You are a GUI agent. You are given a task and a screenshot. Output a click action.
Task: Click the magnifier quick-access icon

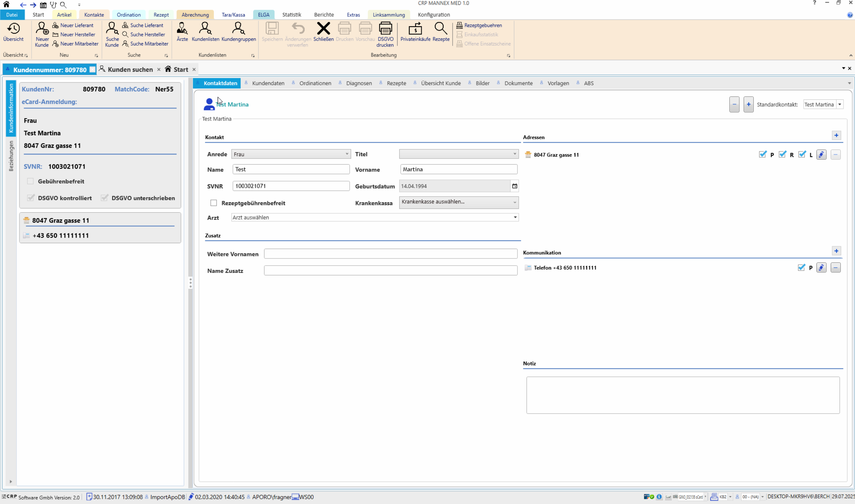63,5
